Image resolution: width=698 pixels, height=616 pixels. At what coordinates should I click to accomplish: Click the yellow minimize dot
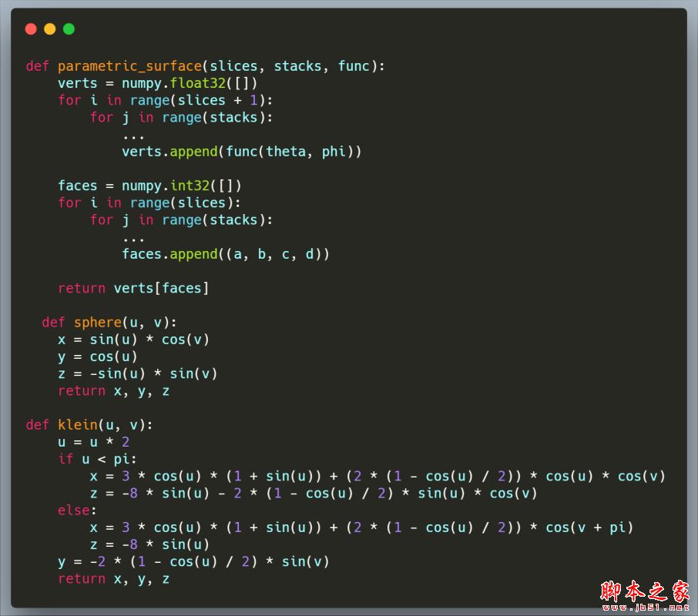pyautogui.click(x=50, y=29)
